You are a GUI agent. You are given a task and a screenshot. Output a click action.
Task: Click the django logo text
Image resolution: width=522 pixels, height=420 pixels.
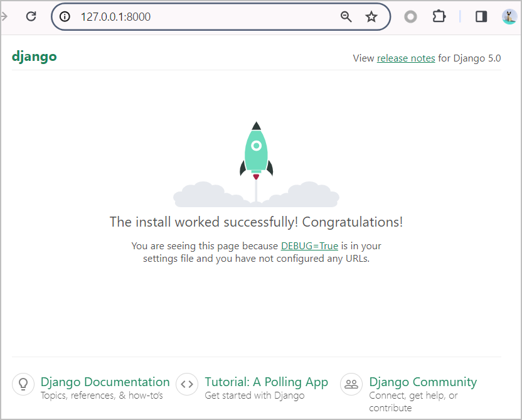pos(35,57)
